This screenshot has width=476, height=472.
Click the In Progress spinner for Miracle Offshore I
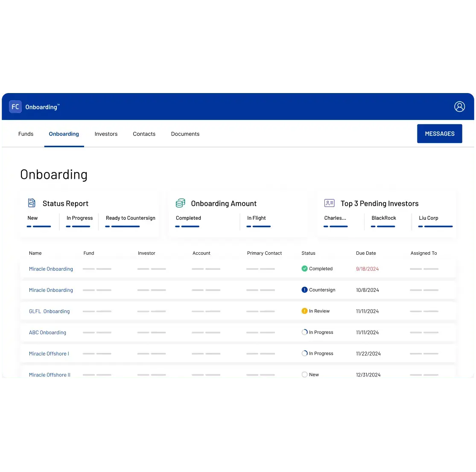click(x=304, y=353)
